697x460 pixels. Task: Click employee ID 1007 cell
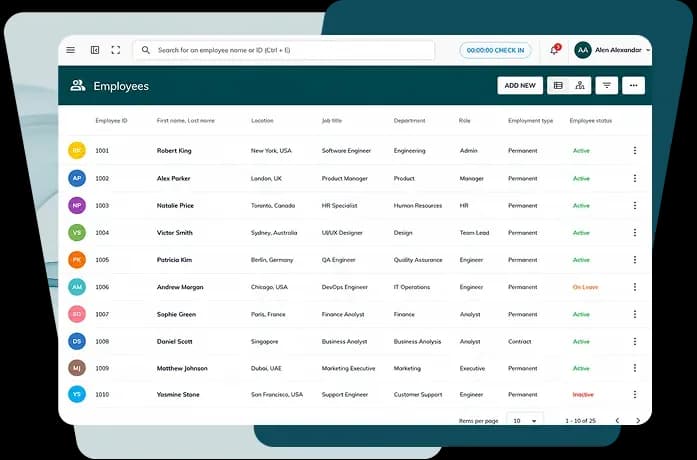pos(102,314)
